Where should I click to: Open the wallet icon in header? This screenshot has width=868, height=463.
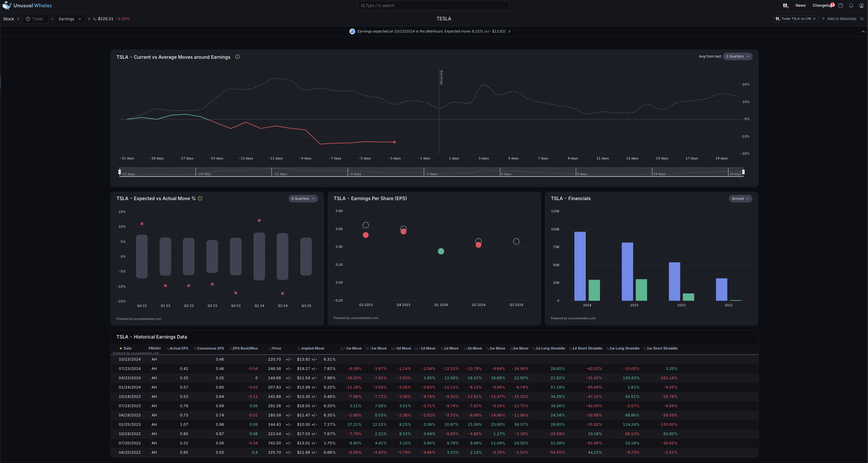click(841, 6)
